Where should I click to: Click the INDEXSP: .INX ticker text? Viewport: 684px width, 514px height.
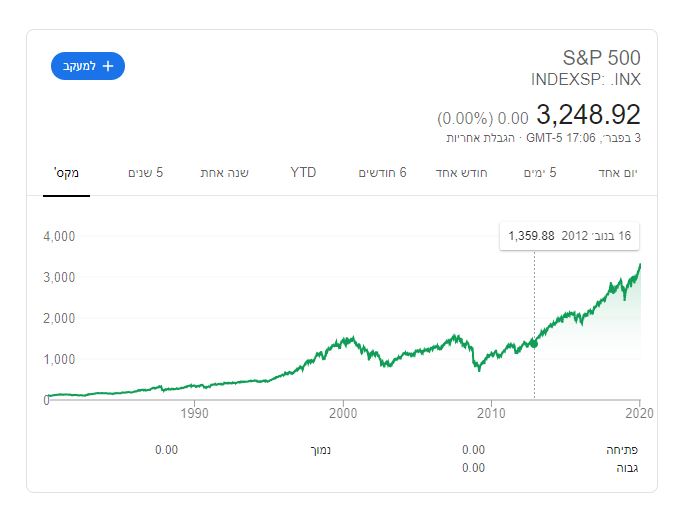(x=586, y=80)
